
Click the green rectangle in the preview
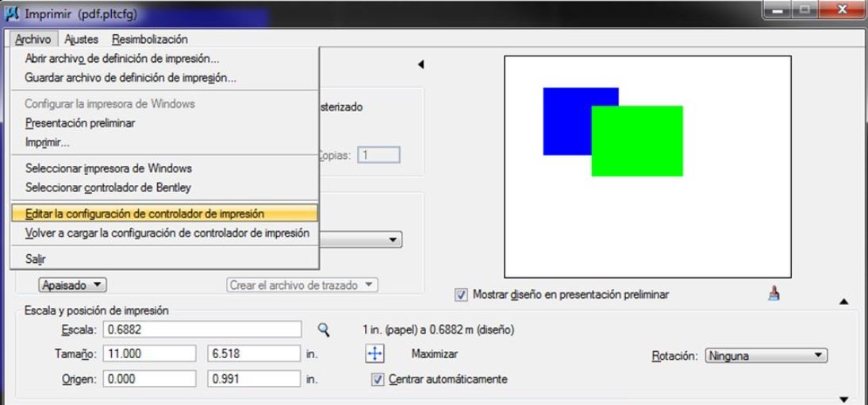(x=637, y=141)
